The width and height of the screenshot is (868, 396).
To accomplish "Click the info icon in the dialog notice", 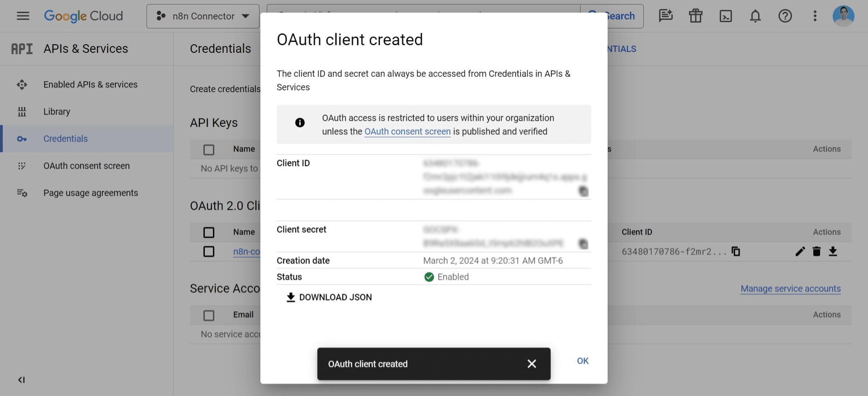I will click(x=300, y=122).
